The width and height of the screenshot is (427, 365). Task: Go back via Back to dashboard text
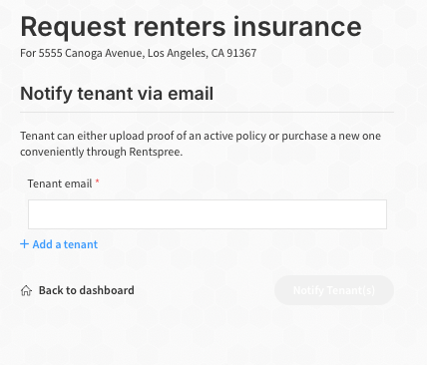coord(86,290)
